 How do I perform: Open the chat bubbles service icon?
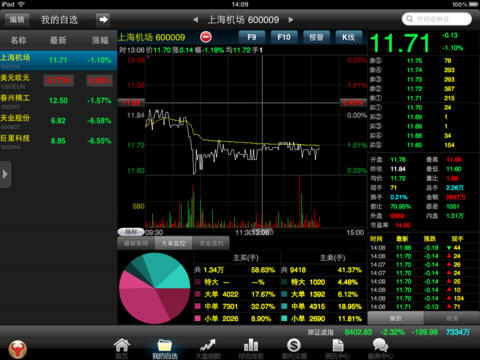(x=380, y=346)
